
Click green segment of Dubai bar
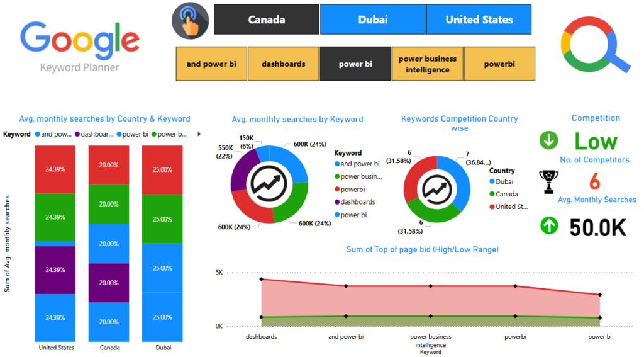(x=162, y=219)
